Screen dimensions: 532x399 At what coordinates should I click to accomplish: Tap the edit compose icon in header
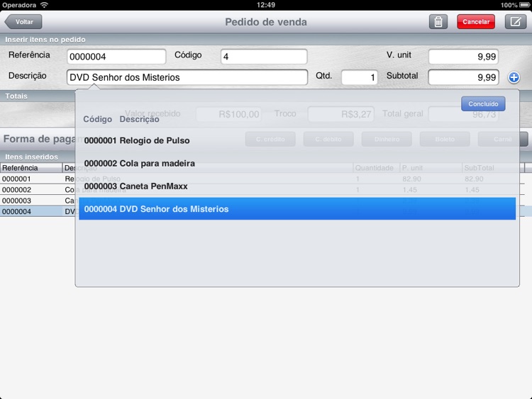point(516,22)
